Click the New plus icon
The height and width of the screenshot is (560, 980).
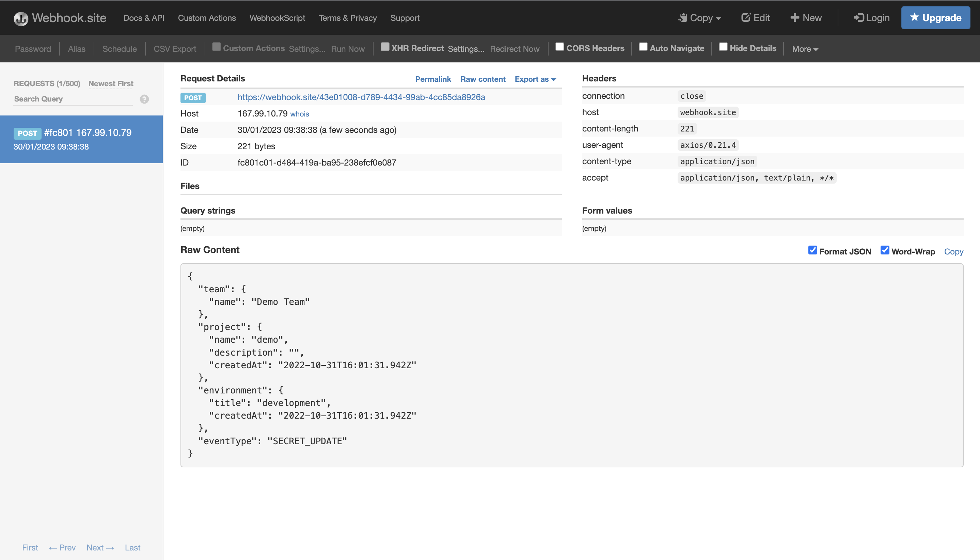pyautogui.click(x=794, y=18)
